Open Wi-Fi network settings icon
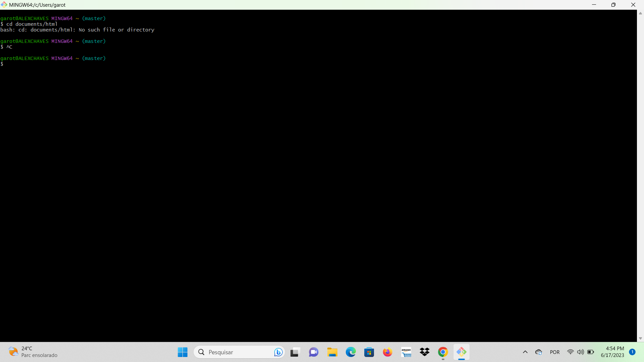The height and width of the screenshot is (362, 644). pyautogui.click(x=570, y=352)
